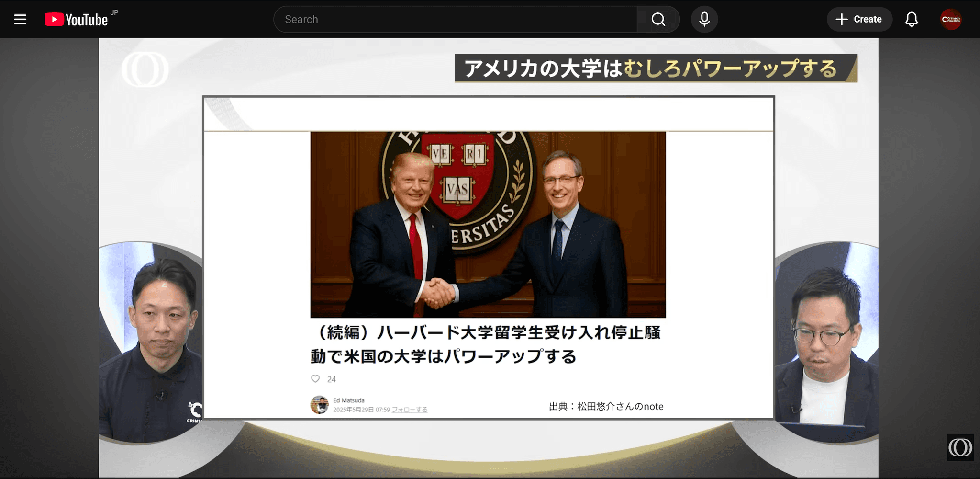Open the Create menu
The image size is (980, 479).
[859, 19]
